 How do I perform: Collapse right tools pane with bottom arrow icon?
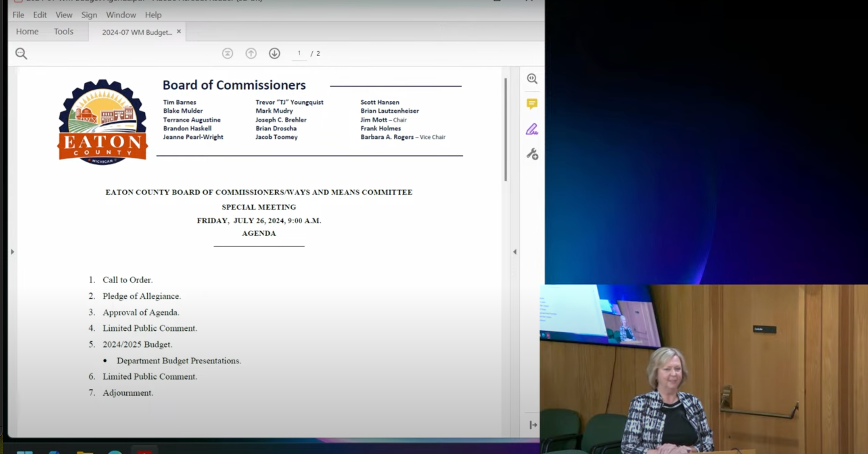[x=533, y=425]
